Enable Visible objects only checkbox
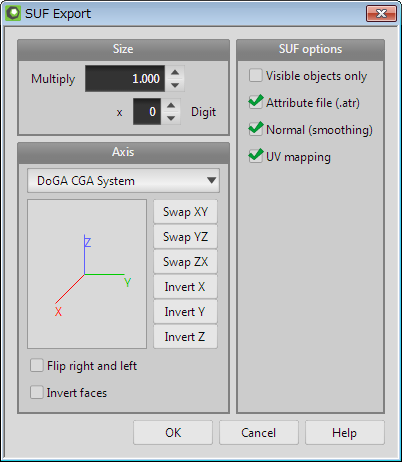This screenshot has height=462, width=402. pos(256,75)
